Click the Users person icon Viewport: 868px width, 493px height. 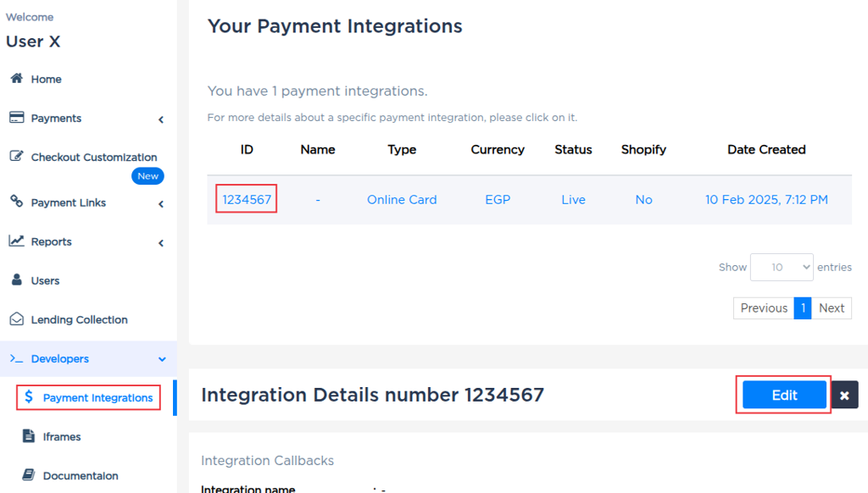tap(16, 280)
